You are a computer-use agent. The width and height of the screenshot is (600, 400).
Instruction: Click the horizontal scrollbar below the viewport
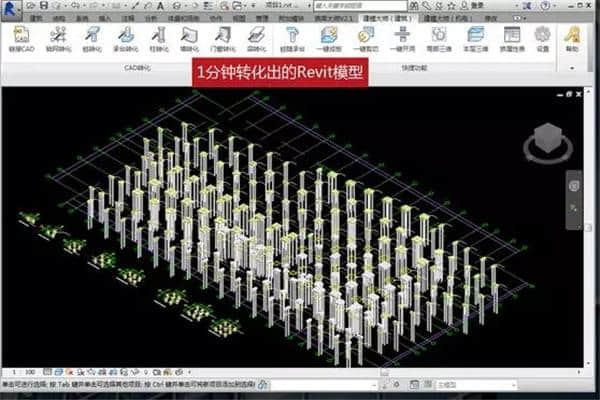pos(380,372)
